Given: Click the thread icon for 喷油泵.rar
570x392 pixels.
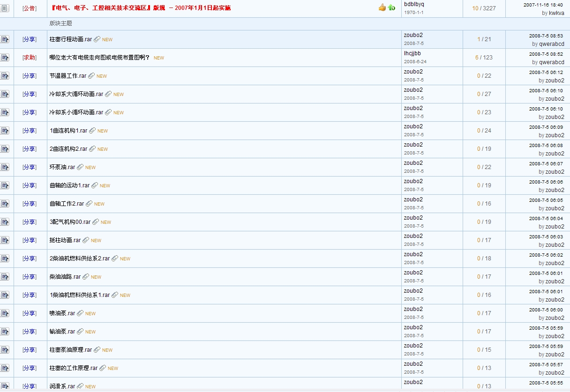Looking at the screenshot, I should [5, 313].
